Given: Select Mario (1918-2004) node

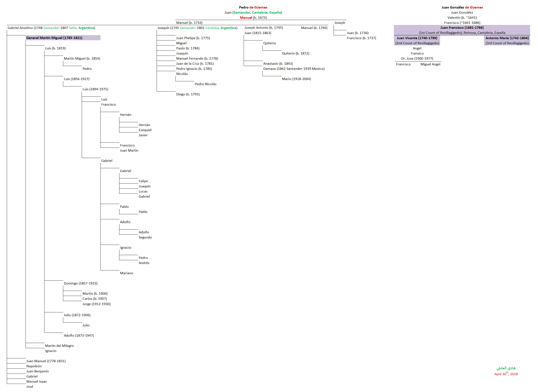Looking at the screenshot, I should pos(296,79).
